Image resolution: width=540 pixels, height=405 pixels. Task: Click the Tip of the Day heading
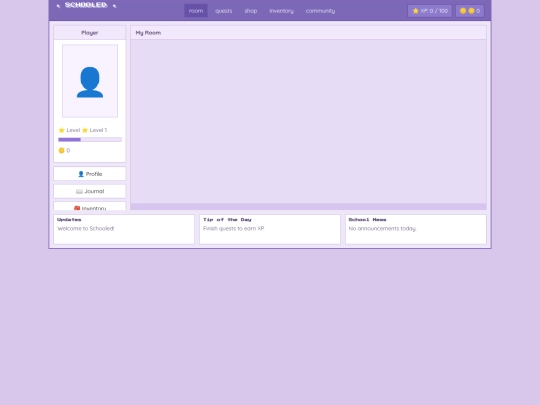[227, 219]
